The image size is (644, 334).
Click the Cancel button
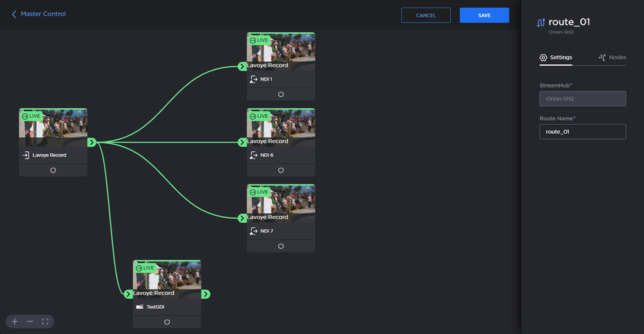pyautogui.click(x=426, y=15)
